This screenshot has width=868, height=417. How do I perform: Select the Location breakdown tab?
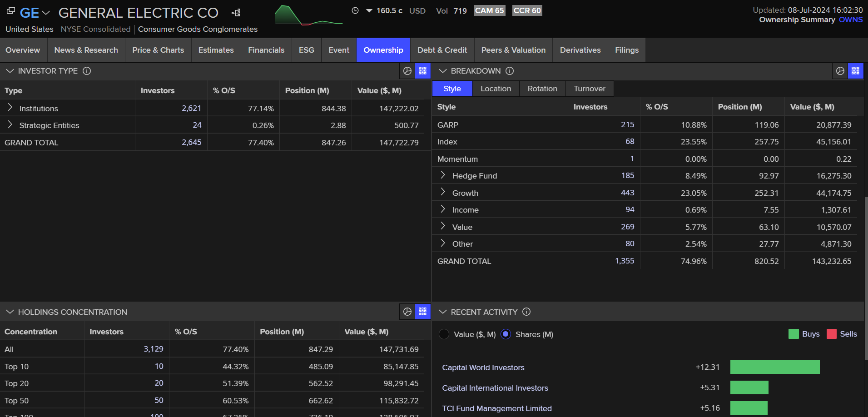[496, 89]
